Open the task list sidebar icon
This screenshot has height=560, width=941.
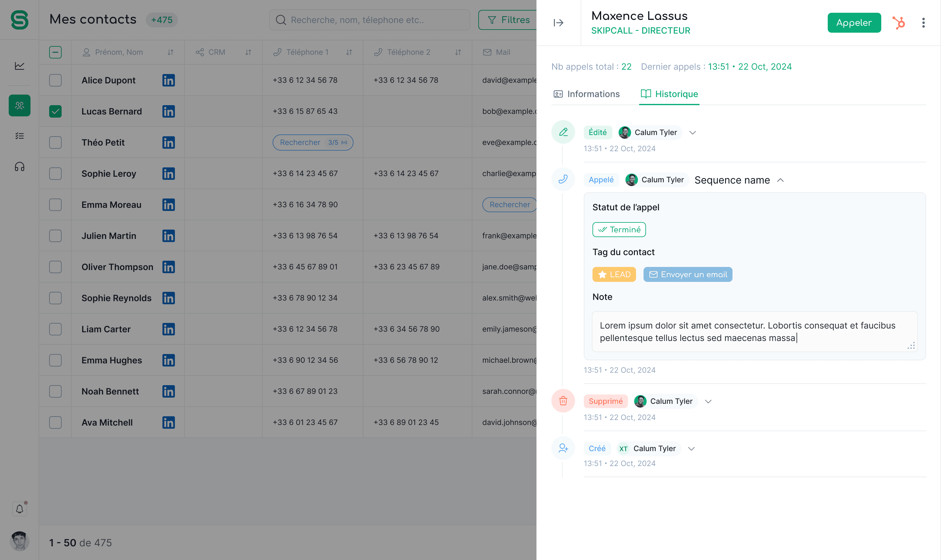click(20, 136)
